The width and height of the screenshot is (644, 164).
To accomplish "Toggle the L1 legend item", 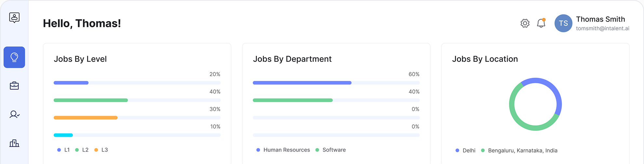I will (63, 150).
